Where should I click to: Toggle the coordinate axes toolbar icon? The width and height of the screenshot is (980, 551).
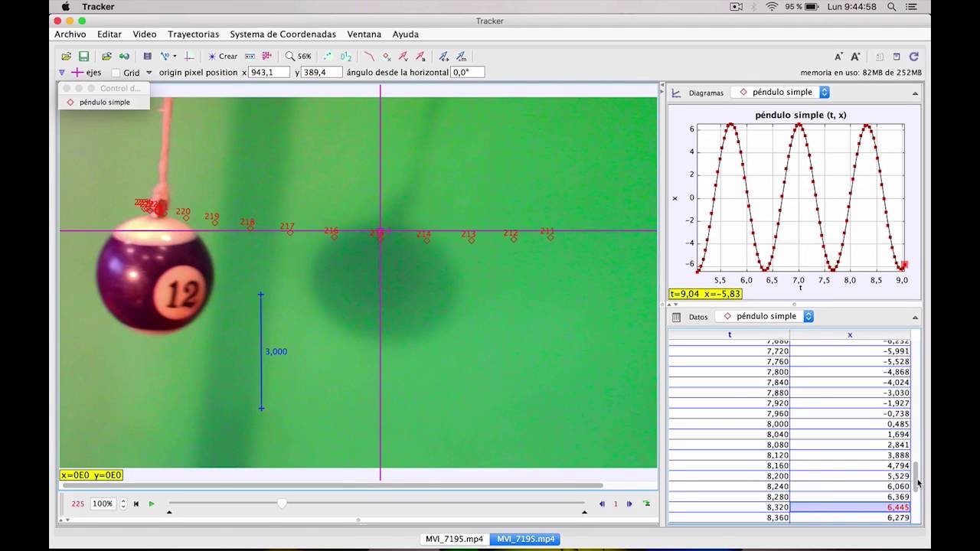(189, 56)
